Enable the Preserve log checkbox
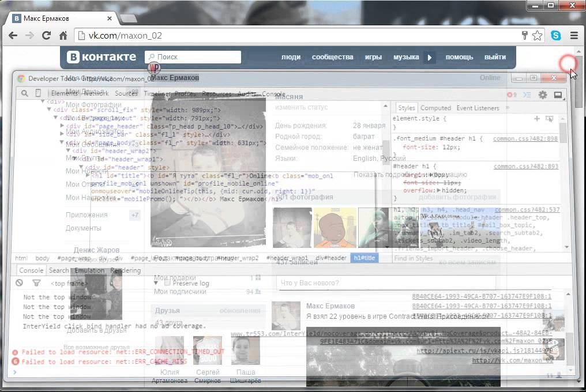The width and height of the screenshot is (586, 392). (167, 283)
